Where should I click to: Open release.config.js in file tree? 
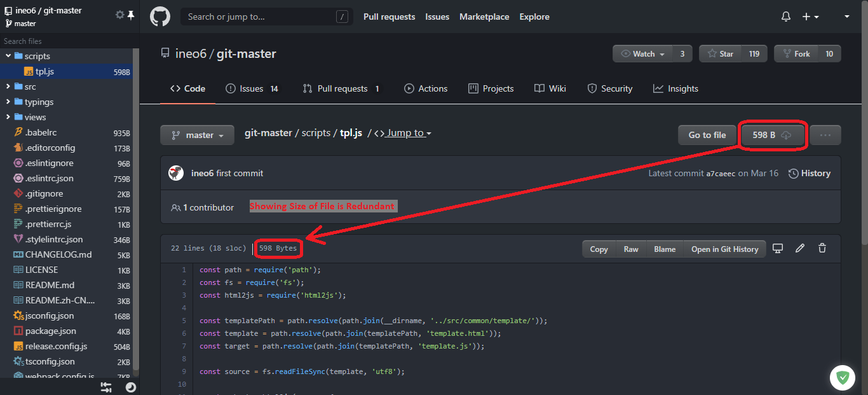pyautogui.click(x=67, y=346)
